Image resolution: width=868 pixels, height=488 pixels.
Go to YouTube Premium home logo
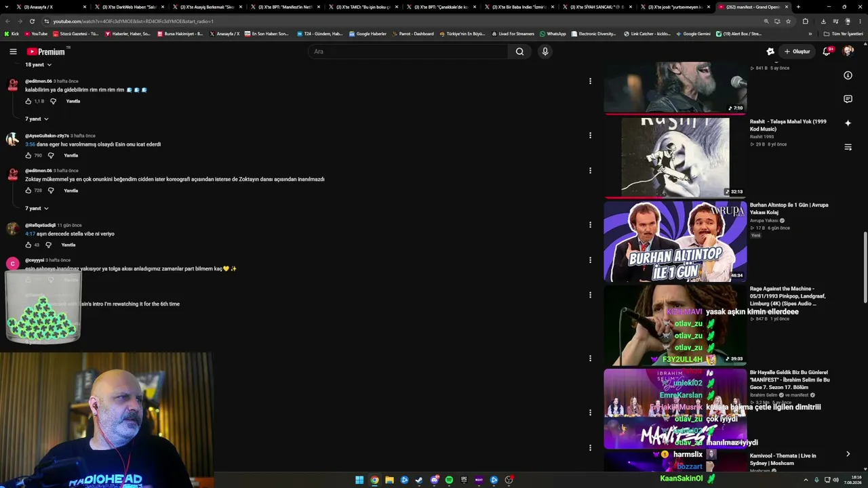coord(46,52)
